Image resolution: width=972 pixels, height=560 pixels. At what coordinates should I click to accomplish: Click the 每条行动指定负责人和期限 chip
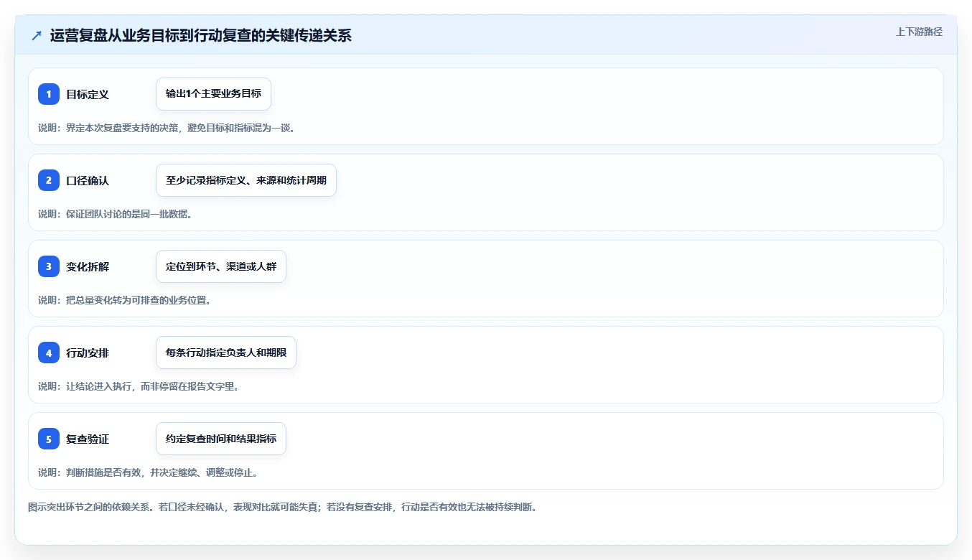pyautogui.click(x=226, y=353)
